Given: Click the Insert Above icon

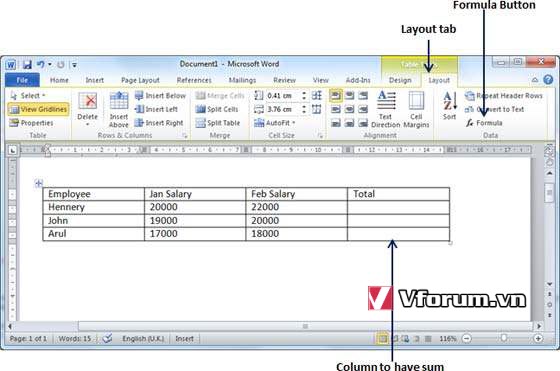Looking at the screenshot, I should (x=119, y=110).
